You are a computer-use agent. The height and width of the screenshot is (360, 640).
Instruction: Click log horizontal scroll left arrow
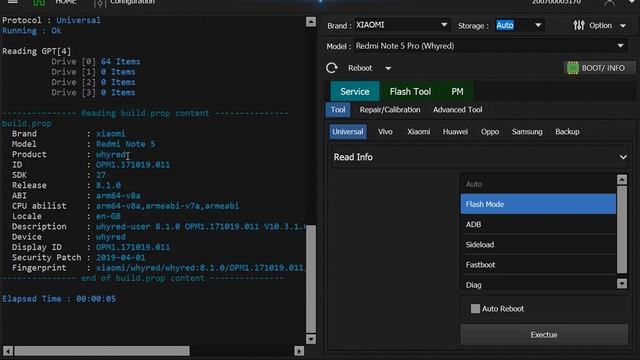click(x=8, y=351)
